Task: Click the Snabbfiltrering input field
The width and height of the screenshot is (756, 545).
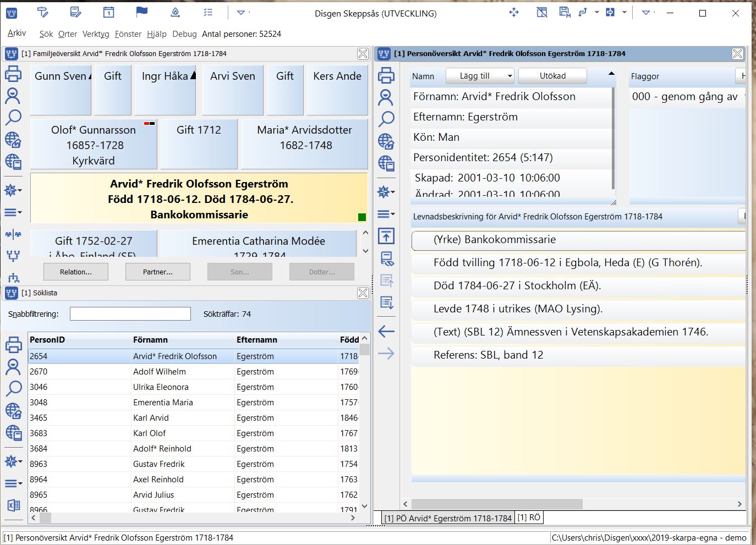Action: (130, 314)
